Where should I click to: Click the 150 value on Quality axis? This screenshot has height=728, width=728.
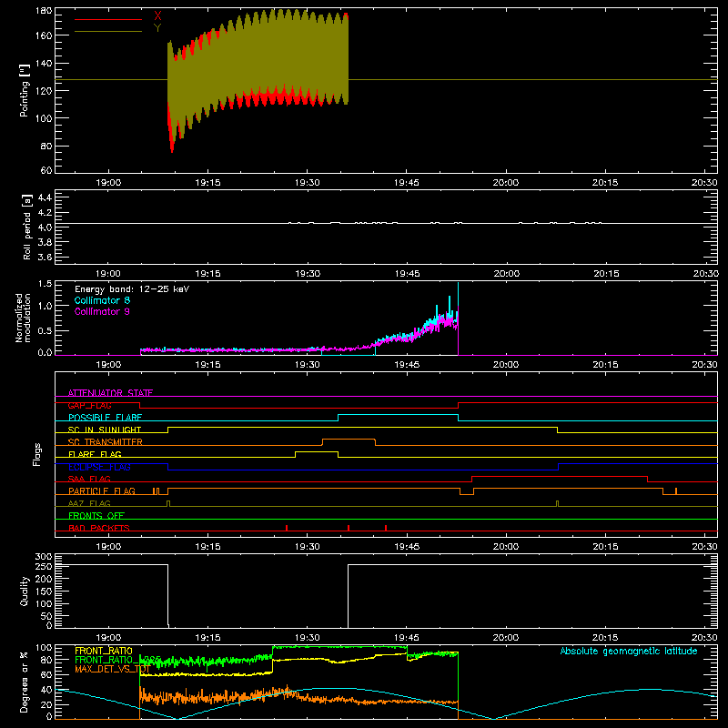click(44, 591)
